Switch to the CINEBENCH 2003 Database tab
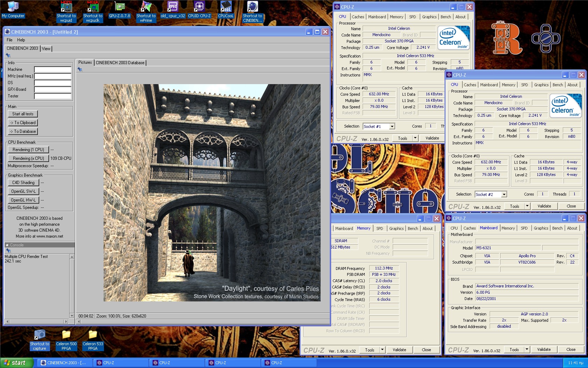This screenshot has width=588, height=368. click(x=120, y=63)
